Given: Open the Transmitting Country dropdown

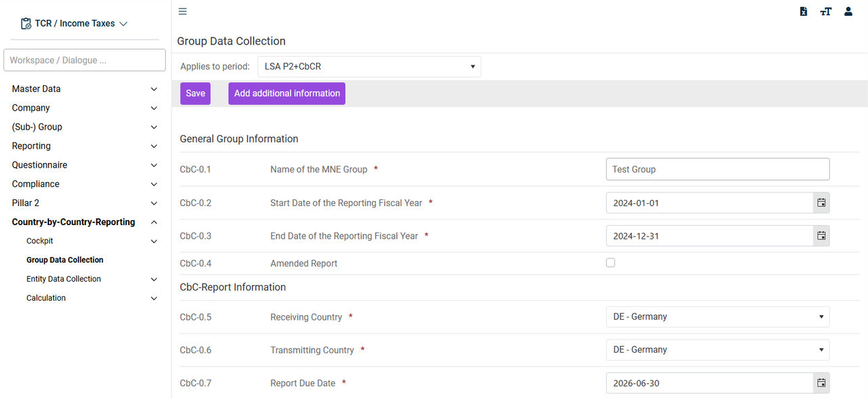Looking at the screenshot, I should coord(717,349).
